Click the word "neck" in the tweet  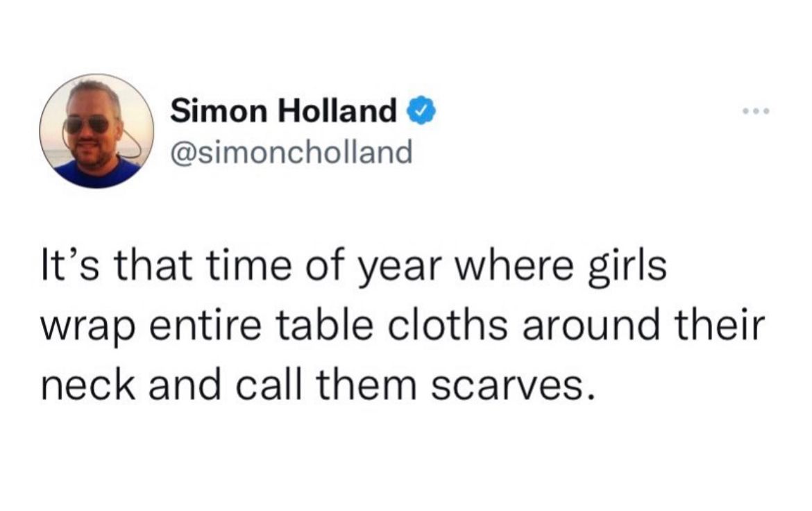[77, 385]
